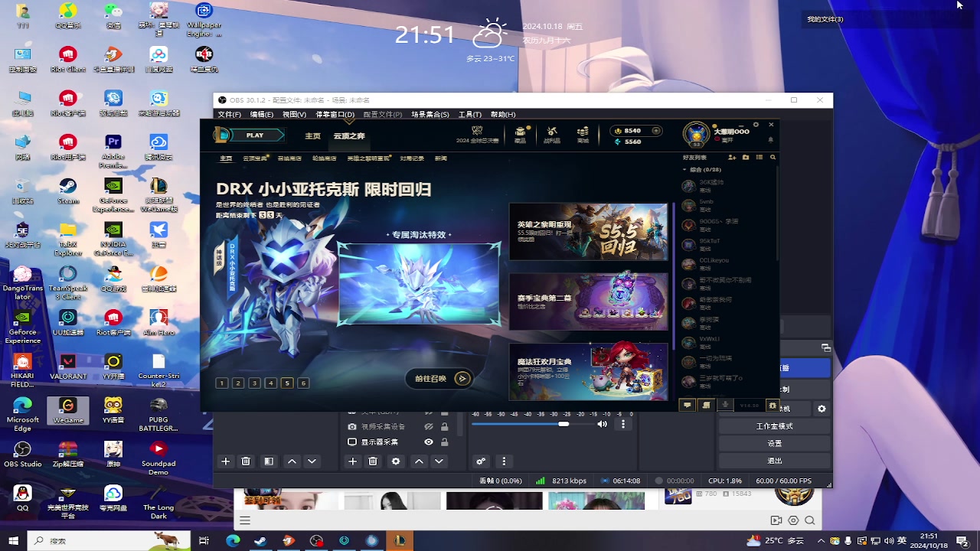
Task: Search the friends list with the magnifier
Action: click(x=773, y=158)
